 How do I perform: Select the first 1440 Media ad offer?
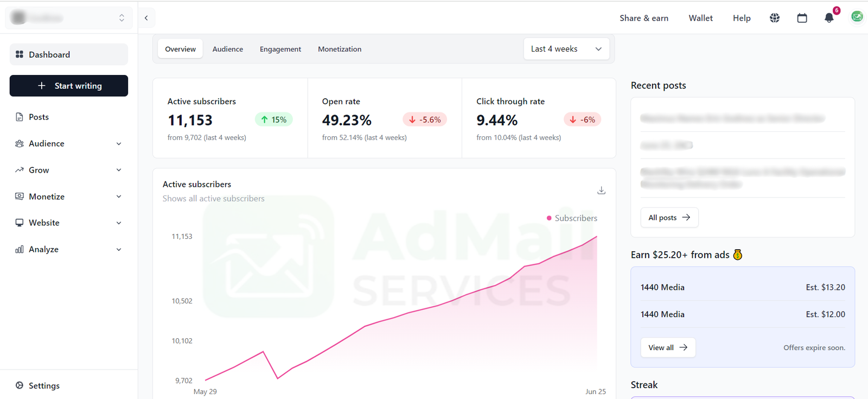(x=742, y=287)
